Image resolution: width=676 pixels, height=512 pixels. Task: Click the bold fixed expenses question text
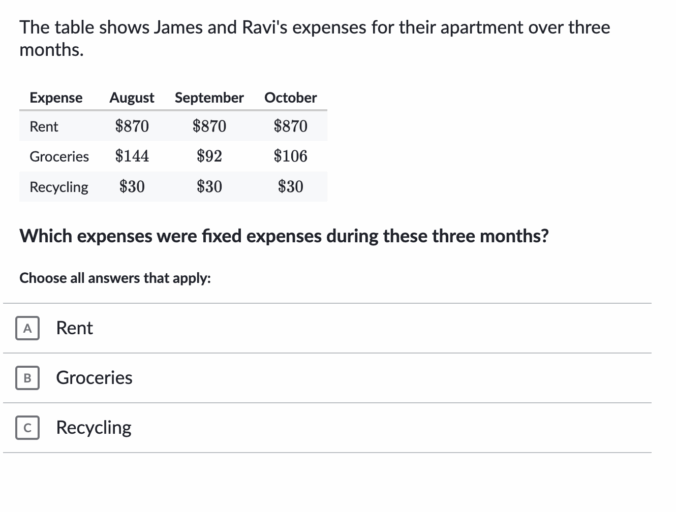coord(284,236)
